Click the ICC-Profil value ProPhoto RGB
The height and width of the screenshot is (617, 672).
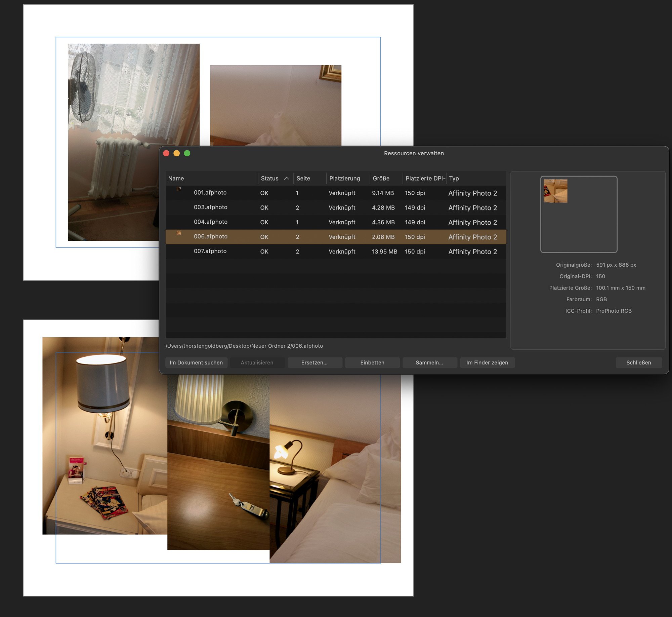click(x=614, y=311)
